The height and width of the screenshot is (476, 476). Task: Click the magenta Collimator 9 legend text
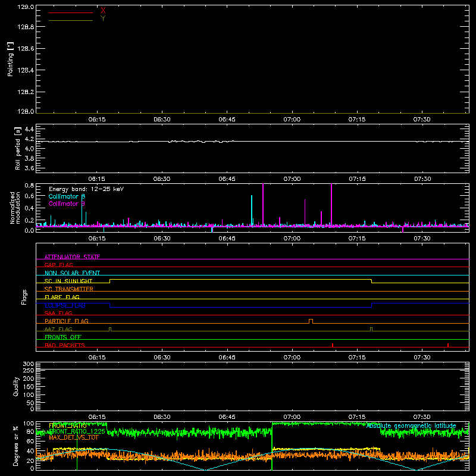pos(67,203)
